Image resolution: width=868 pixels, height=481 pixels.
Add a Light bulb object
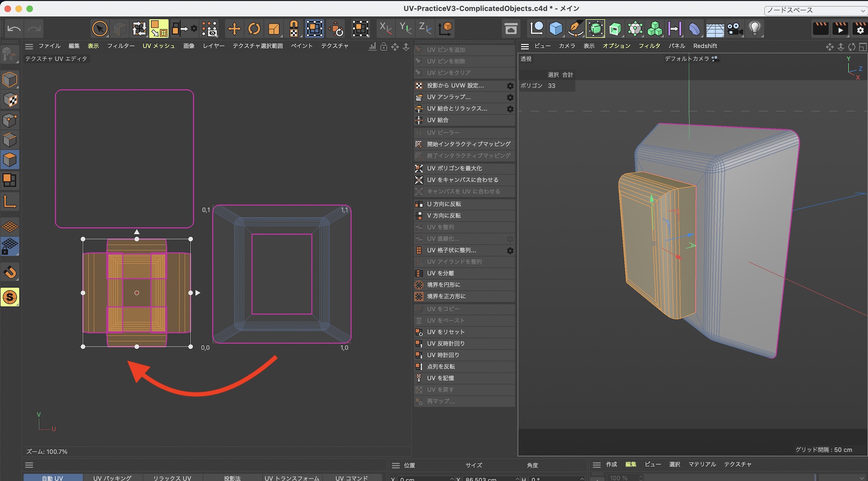pos(755,29)
